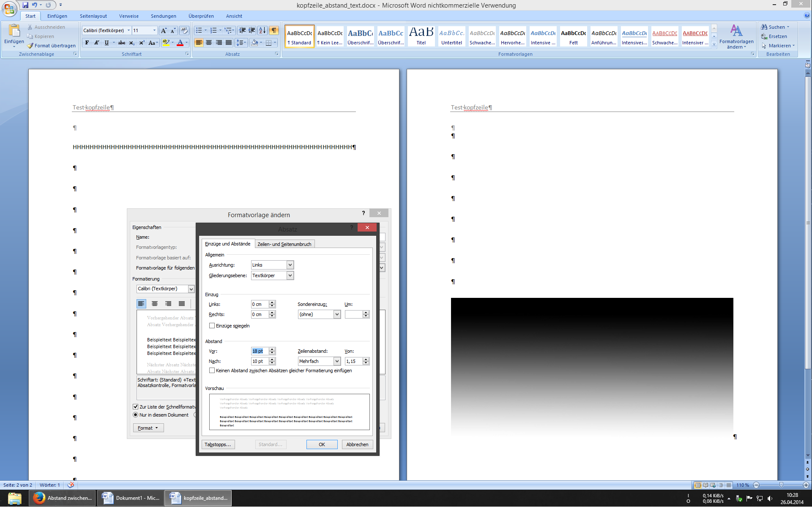
Task: Click the font color icon
Action: coord(180,43)
